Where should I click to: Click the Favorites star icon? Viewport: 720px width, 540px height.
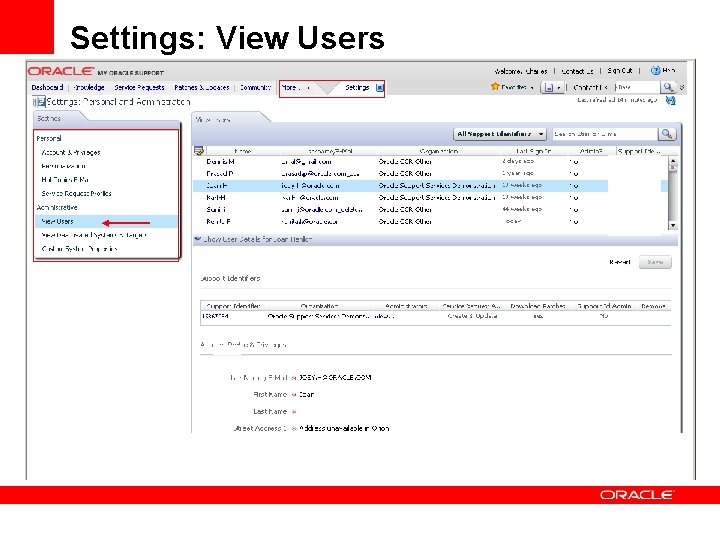(x=495, y=86)
